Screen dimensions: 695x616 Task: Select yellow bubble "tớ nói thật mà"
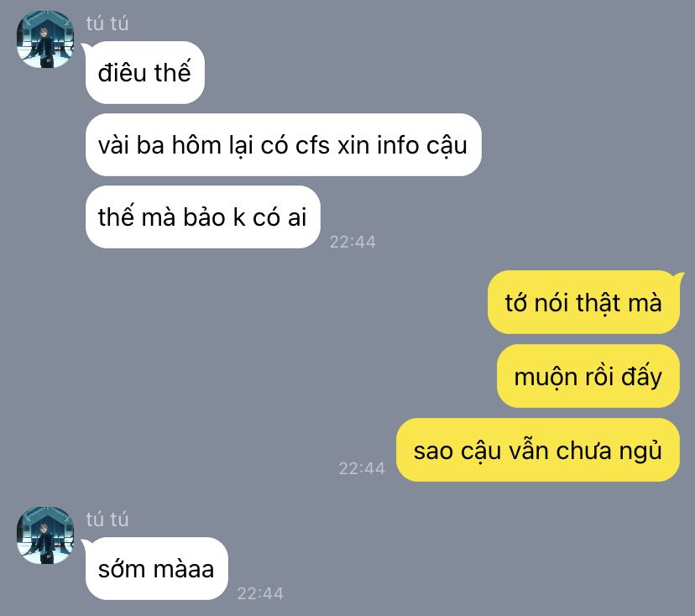(x=583, y=303)
